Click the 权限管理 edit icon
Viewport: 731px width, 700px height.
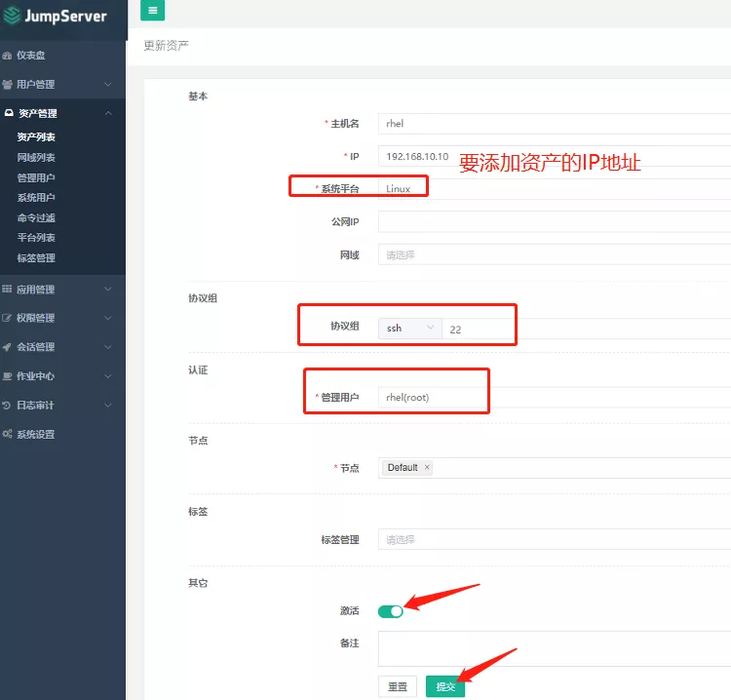[8, 318]
